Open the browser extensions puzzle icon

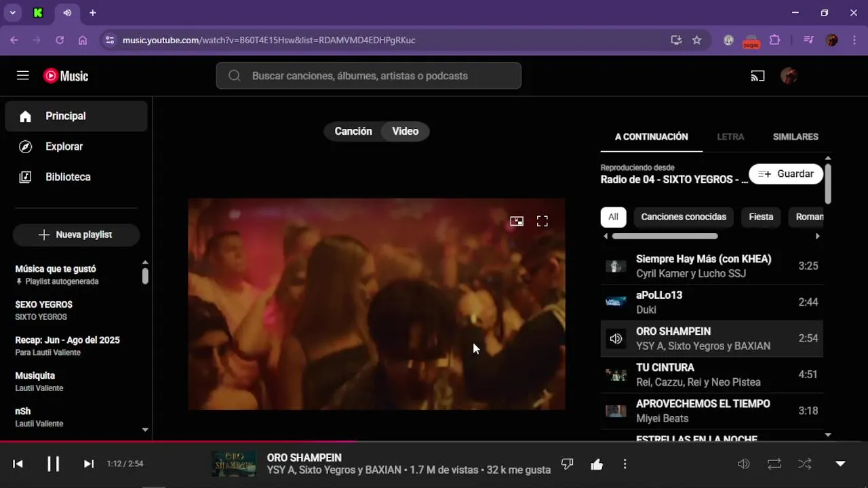tap(774, 40)
